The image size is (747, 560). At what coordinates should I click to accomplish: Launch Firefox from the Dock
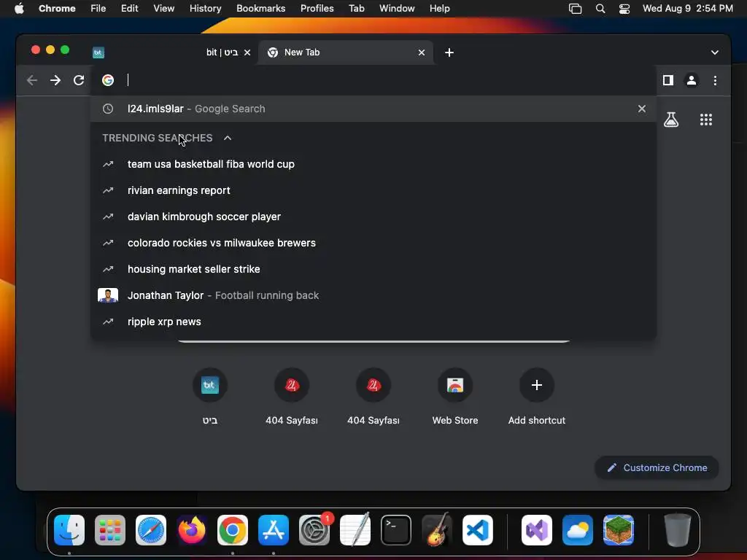(192, 530)
